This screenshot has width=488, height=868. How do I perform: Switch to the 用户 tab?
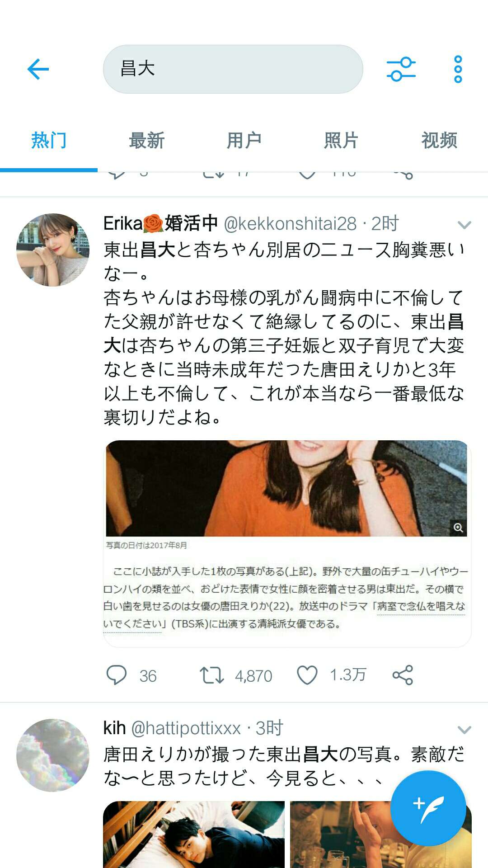point(244,141)
